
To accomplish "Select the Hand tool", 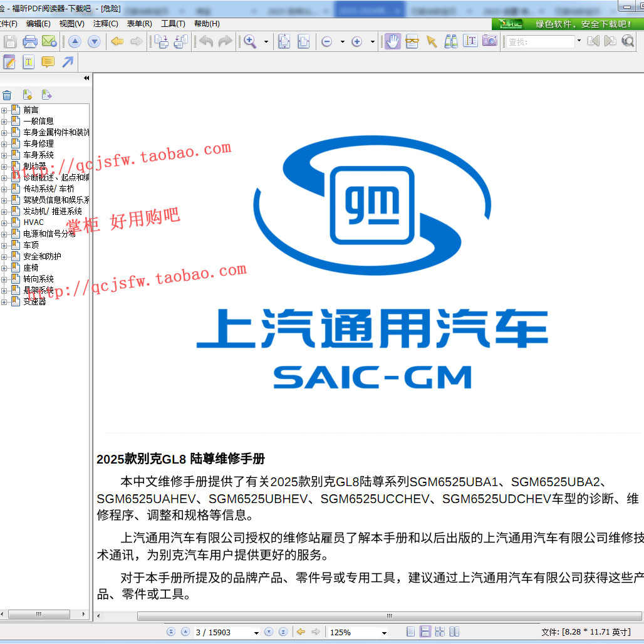I will pos(393,41).
